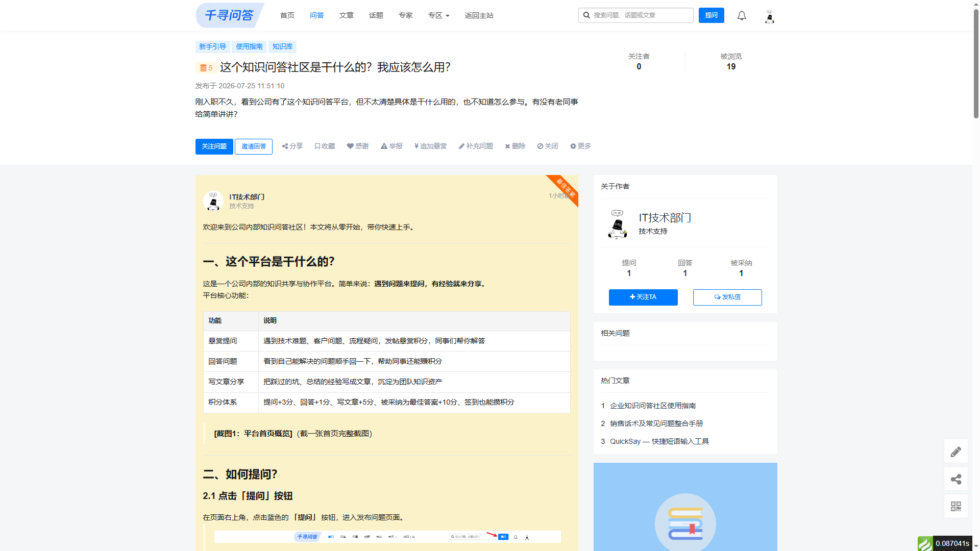
Task: Go to the 文章 navigation tab
Action: (x=346, y=16)
